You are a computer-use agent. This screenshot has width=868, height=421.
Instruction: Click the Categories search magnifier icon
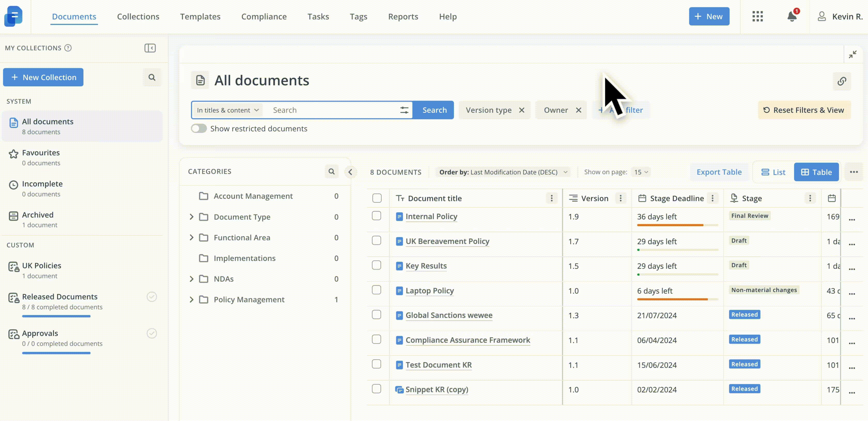331,171
